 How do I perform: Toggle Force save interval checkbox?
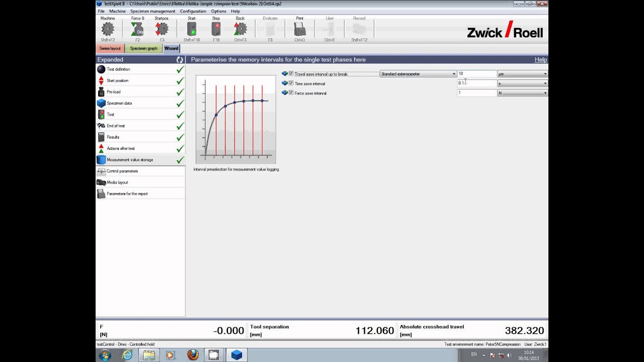291,93
